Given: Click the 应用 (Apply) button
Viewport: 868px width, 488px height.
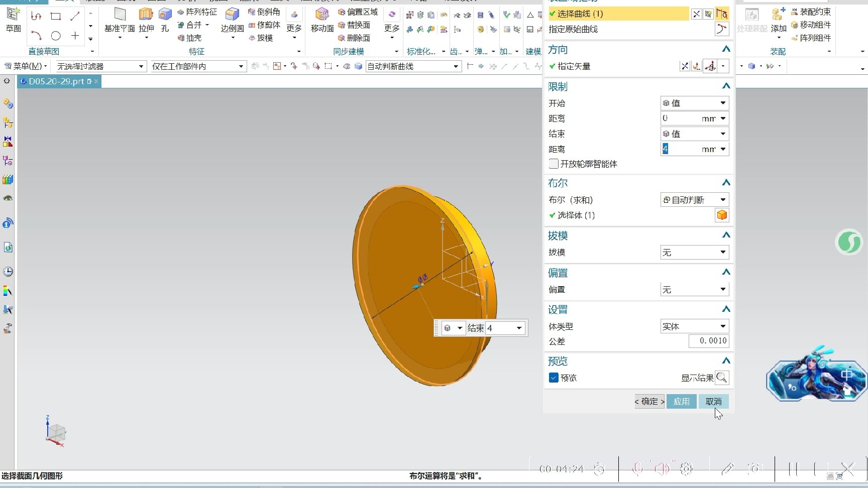Looking at the screenshot, I should coord(681,401).
